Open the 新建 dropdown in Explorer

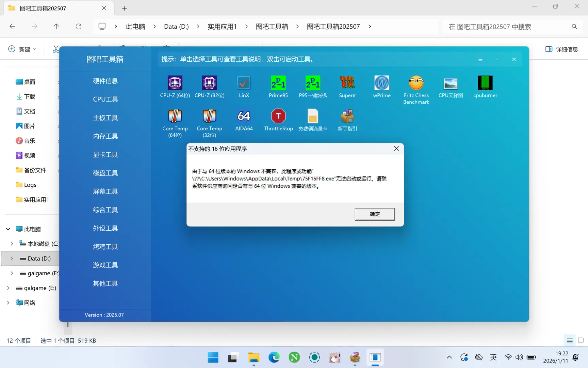tap(22, 49)
